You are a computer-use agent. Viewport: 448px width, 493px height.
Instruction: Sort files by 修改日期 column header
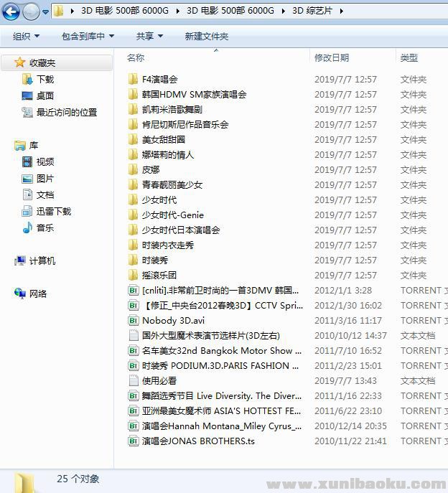point(332,57)
